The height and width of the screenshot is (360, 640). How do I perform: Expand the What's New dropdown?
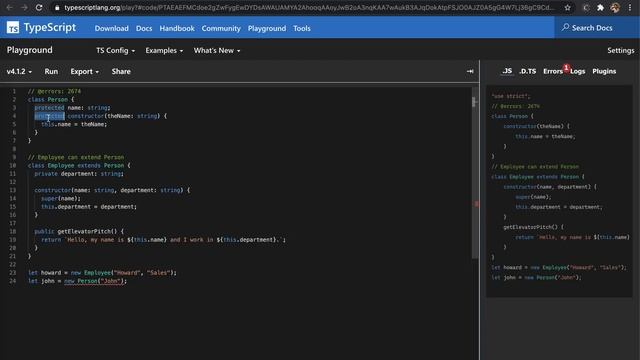click(x=217, y=50)
